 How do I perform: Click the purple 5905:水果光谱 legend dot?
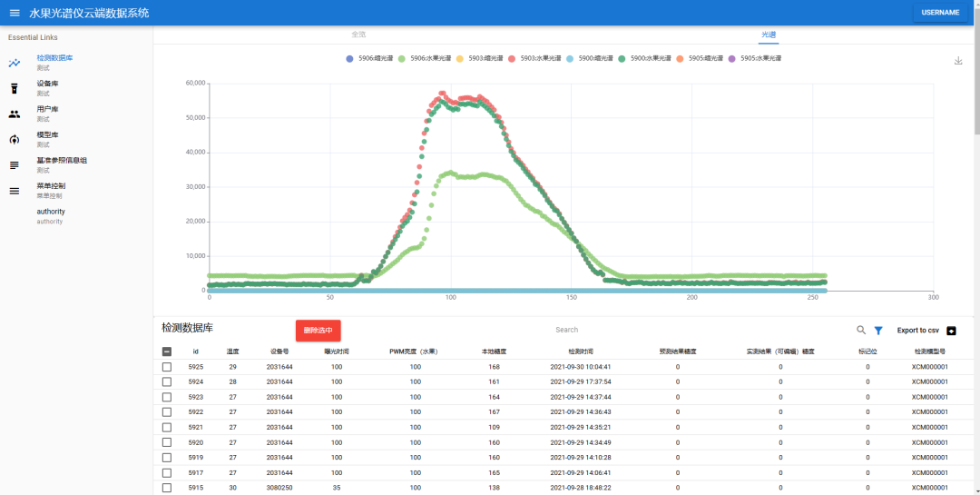click(x=732, y=58)
